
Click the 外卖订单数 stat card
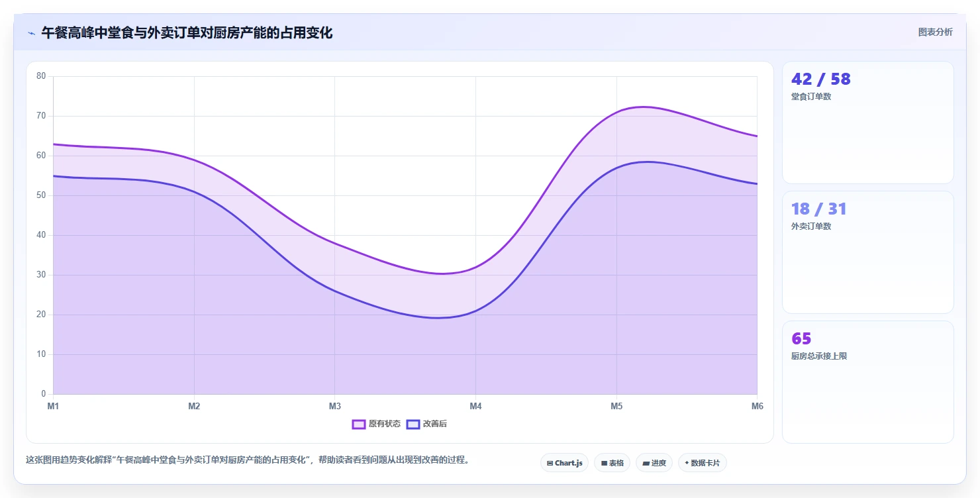point(867,252)
